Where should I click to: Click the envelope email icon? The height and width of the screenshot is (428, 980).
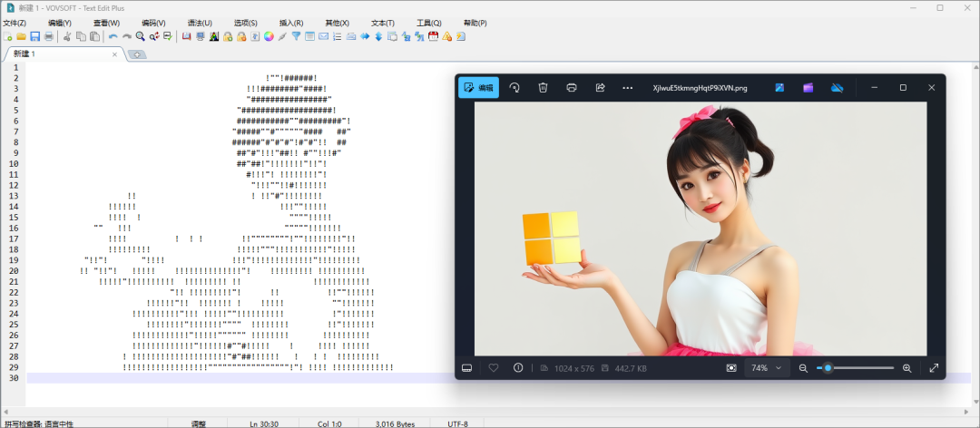(x=324, y=36)
